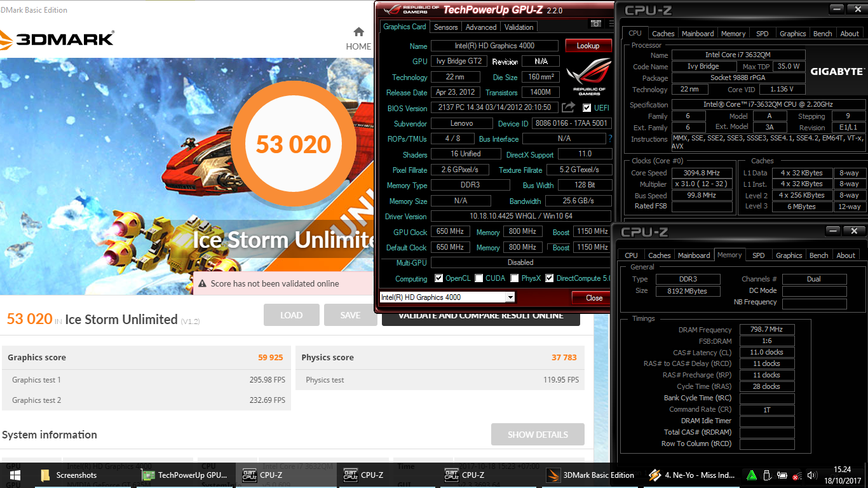
Task: Click the battery power tray icon
Action: coord(782,475)
